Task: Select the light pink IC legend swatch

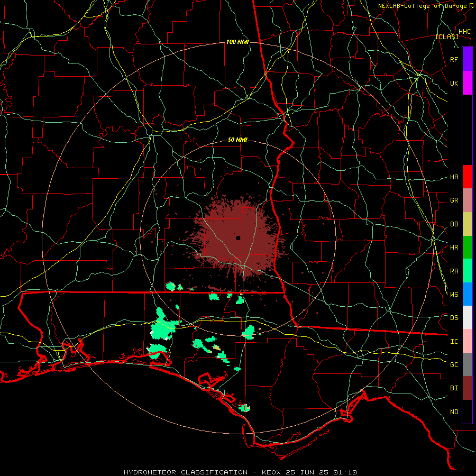Action: click(467, 341)
